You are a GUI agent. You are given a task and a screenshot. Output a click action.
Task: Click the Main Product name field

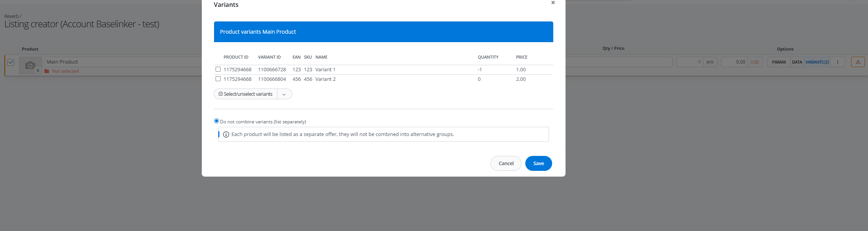123,62
